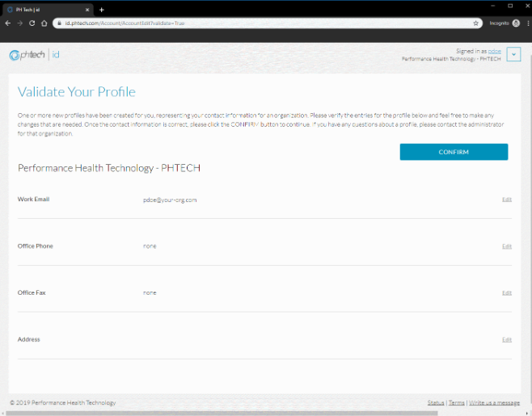Open Chrome three-dot menu
This screenshot has width=532, height=416.
[526, 23]
